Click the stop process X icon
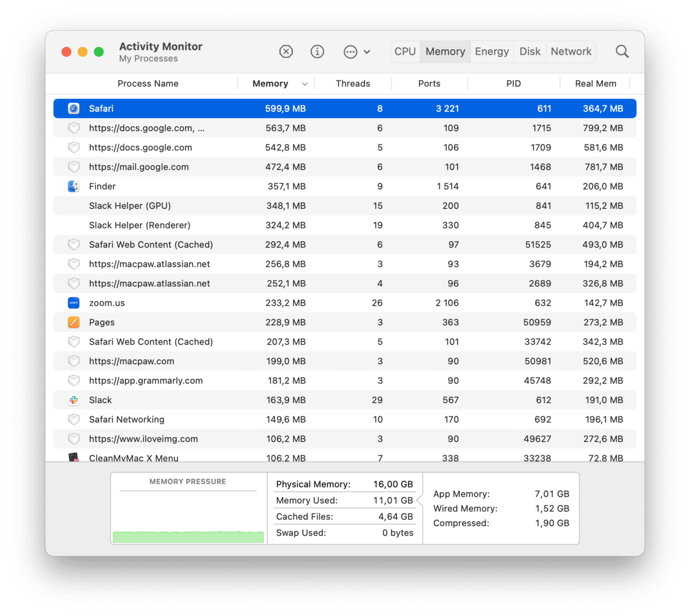 tap(286, 52)
